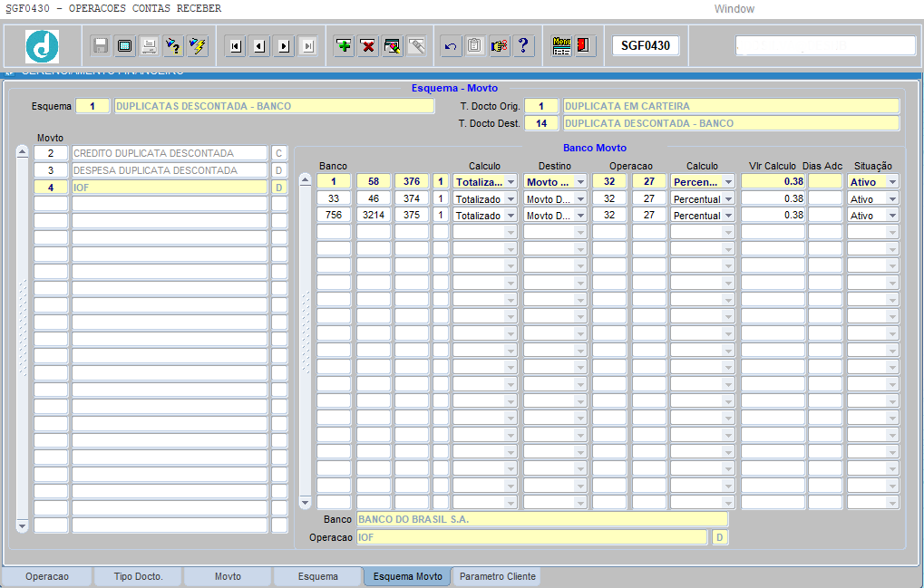Select the IOF row in Movto list
Viewport: 924px width, 588px height.
[170, 188]
